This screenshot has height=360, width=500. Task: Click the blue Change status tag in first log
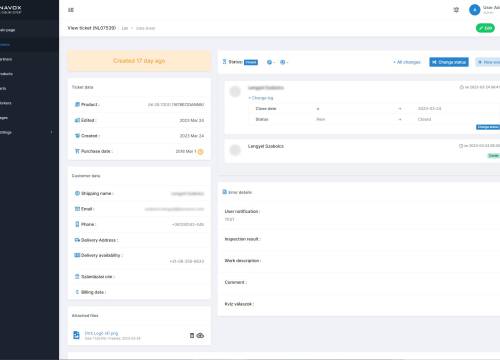click(x=488, y=127)
